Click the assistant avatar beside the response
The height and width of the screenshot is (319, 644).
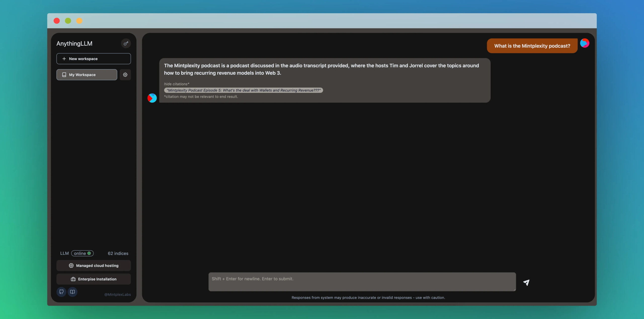[152, 98]
